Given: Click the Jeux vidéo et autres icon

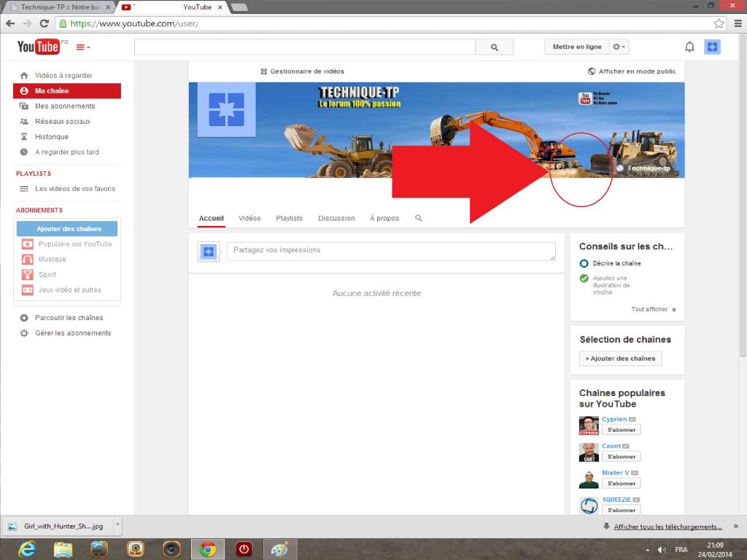Looking at the screenshot, I should tap(28, 289).
